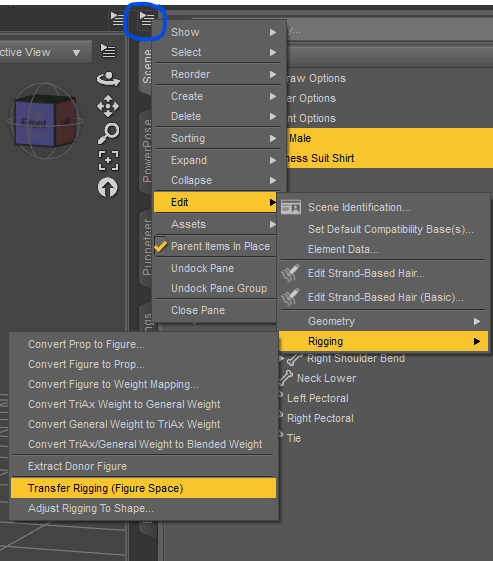Activate the magnifier zoom tool
Screen dimensions: 493x561
tap(108, 133)
